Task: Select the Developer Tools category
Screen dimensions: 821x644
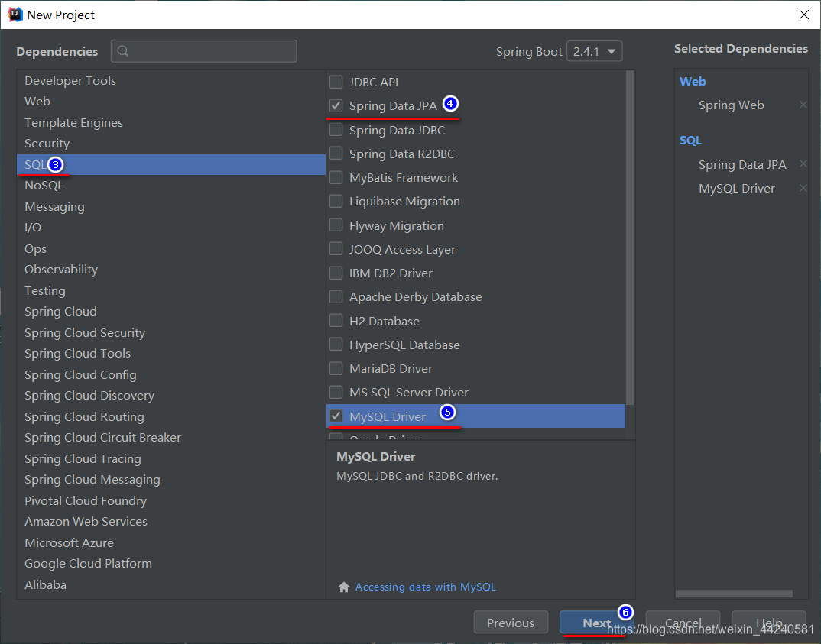Action: pyautogui.click(x=171, y=80)
